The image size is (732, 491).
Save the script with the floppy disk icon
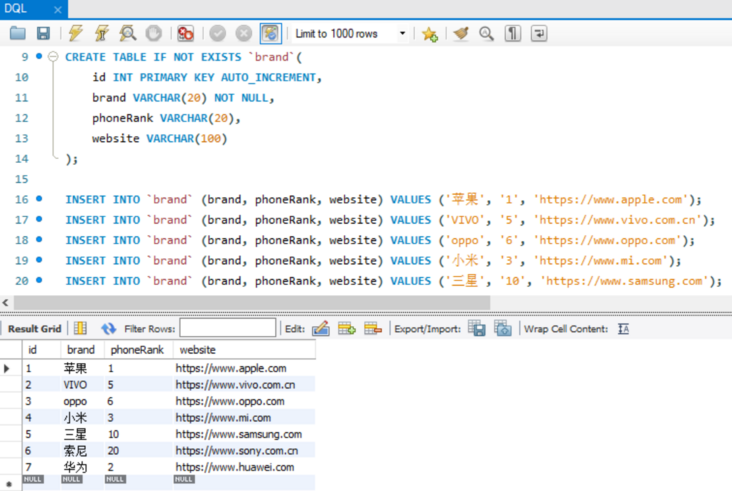click(43, 33)
